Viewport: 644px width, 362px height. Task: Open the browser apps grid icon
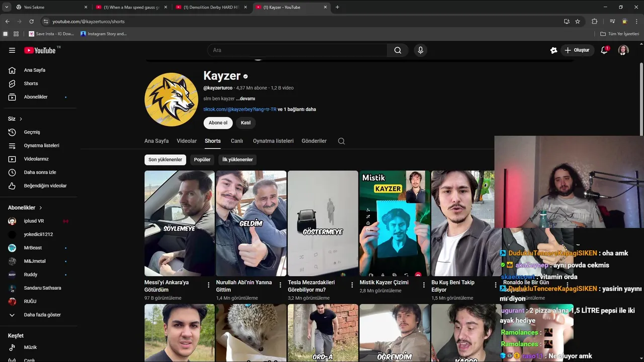[16, 34]
